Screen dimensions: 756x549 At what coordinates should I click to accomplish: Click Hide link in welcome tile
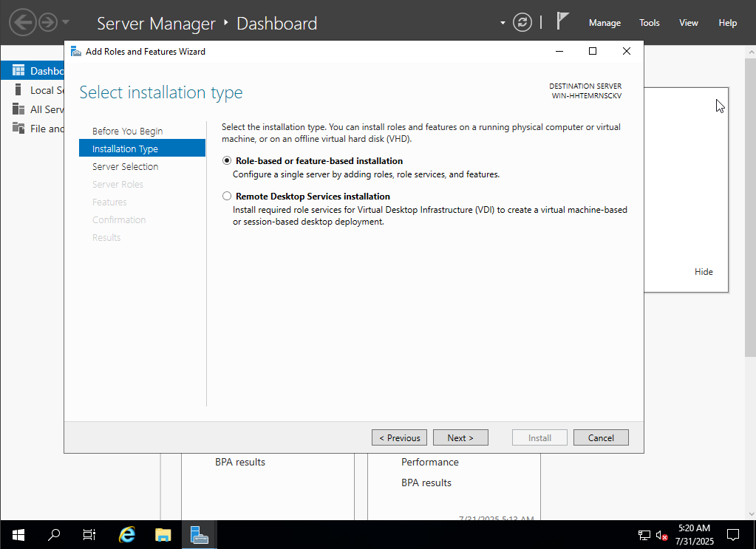704,272
